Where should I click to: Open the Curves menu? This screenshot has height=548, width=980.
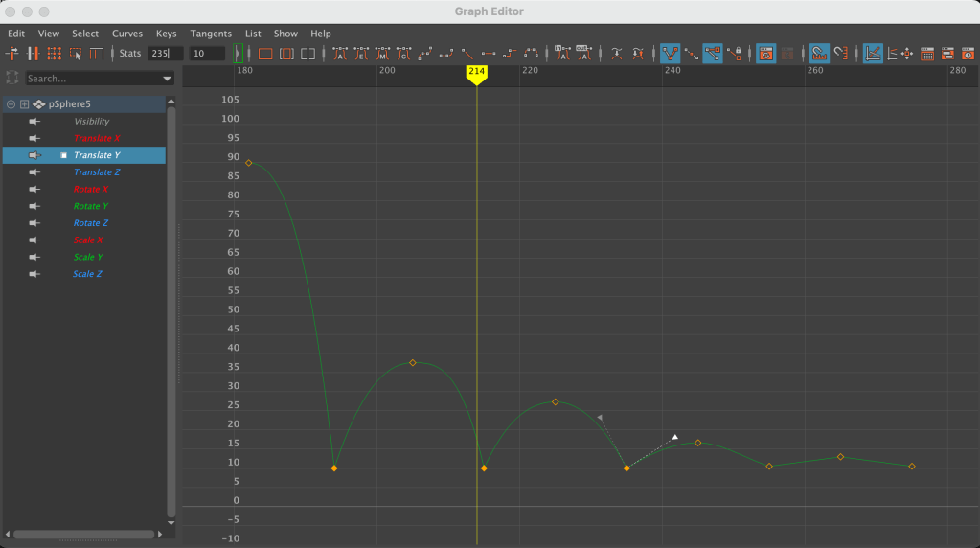pyautogui.click(x=126, y=34)
